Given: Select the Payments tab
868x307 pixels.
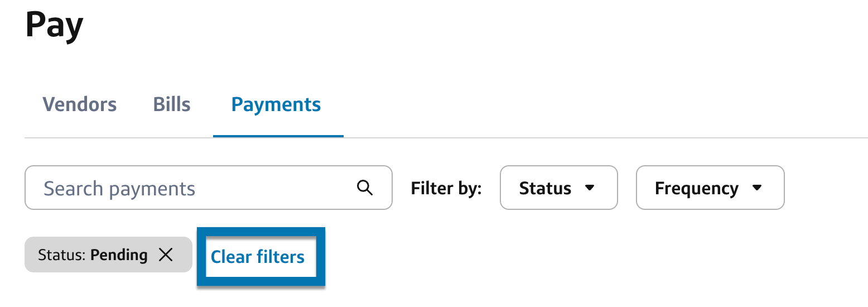Looking at the screenshot, I should click(276, 104).
